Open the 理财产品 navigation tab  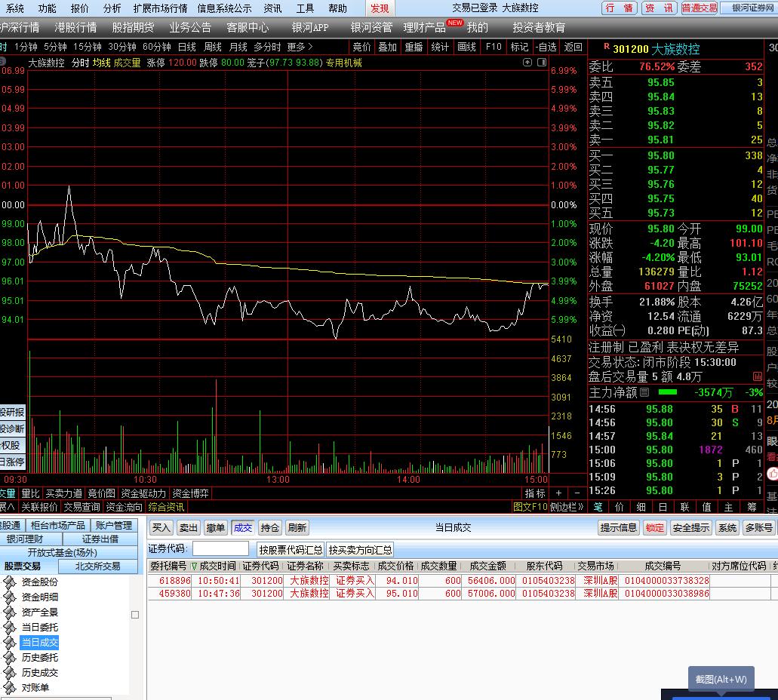point(424,27)
